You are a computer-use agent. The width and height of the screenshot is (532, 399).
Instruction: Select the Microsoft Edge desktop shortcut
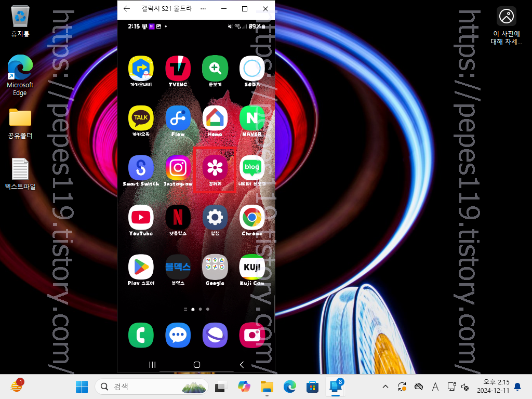coord(20,75)
